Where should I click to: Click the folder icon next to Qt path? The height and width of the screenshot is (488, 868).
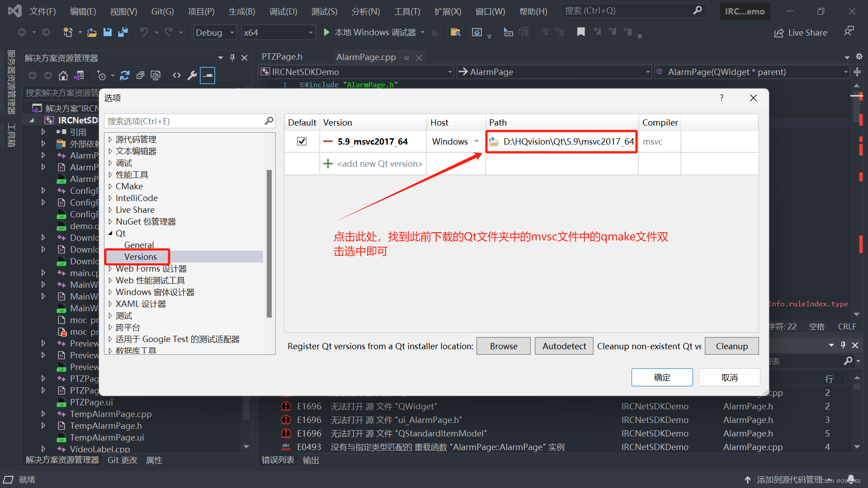494,141
